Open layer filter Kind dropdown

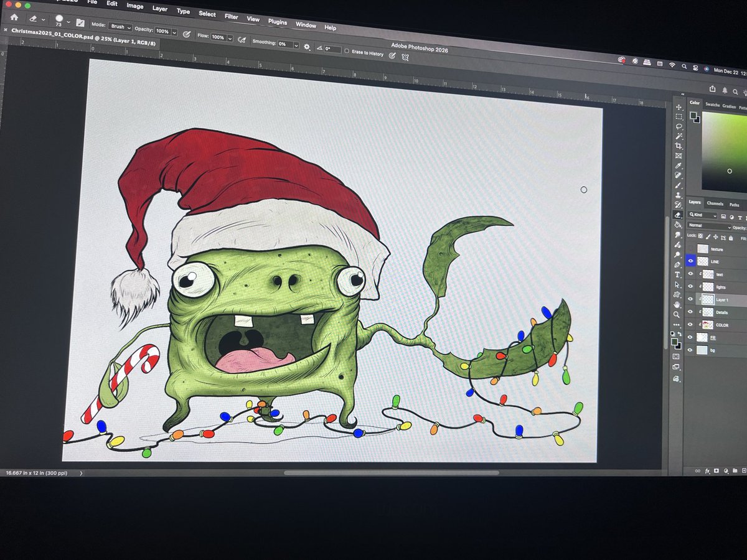tap(702, 215)
